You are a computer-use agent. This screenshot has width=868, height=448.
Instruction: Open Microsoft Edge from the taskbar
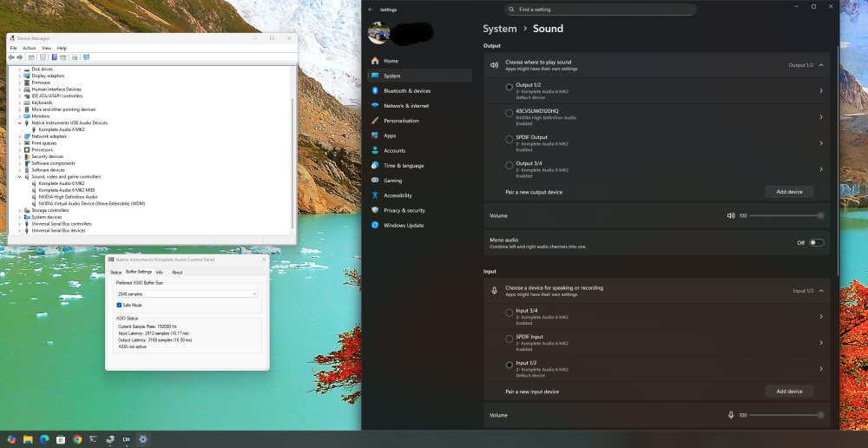(x=44, y=439)
